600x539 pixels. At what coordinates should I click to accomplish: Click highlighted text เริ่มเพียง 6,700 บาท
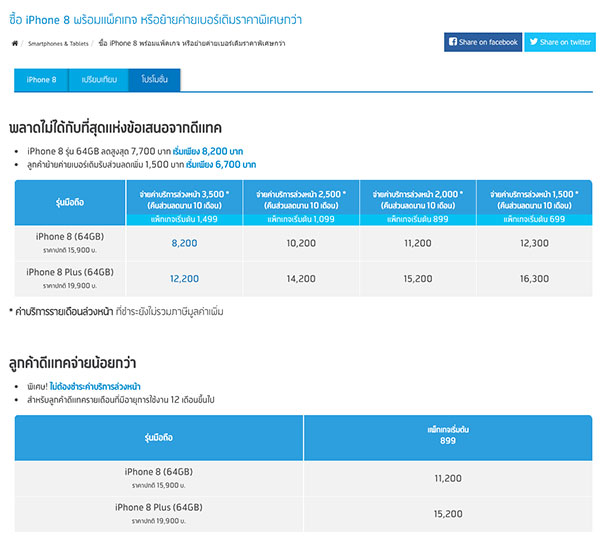point(221,164)
